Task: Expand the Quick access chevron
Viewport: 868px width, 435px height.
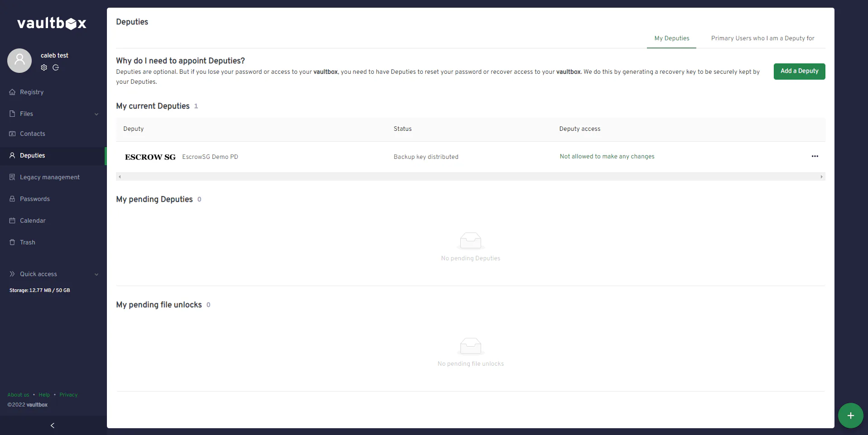Action: [96, 274]
